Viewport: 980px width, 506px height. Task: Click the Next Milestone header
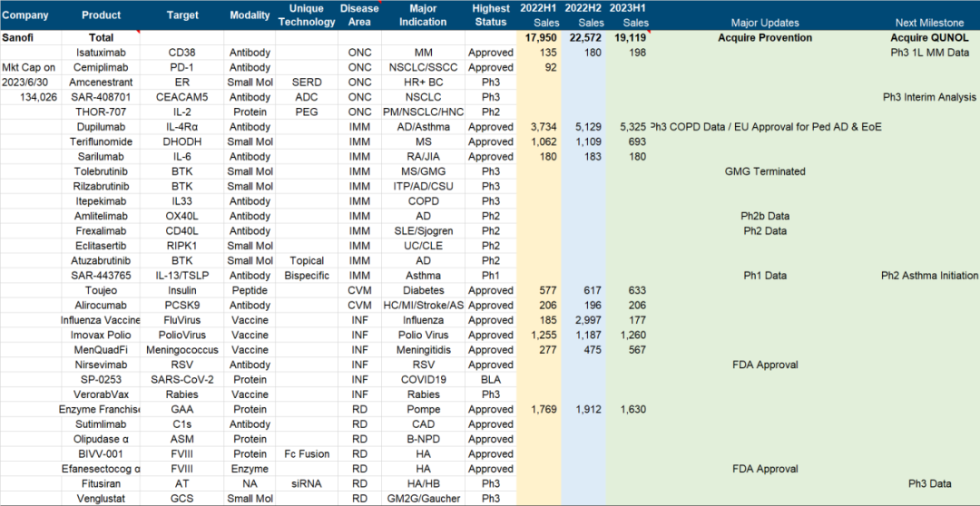(929, 23)
